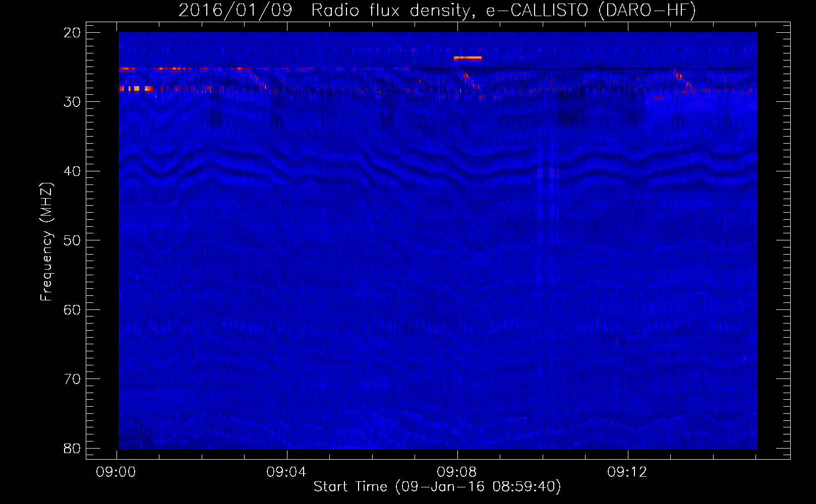Click the 60 MHz frequency tick label
This screenshot has width=816, height=504.
point(72,310)
